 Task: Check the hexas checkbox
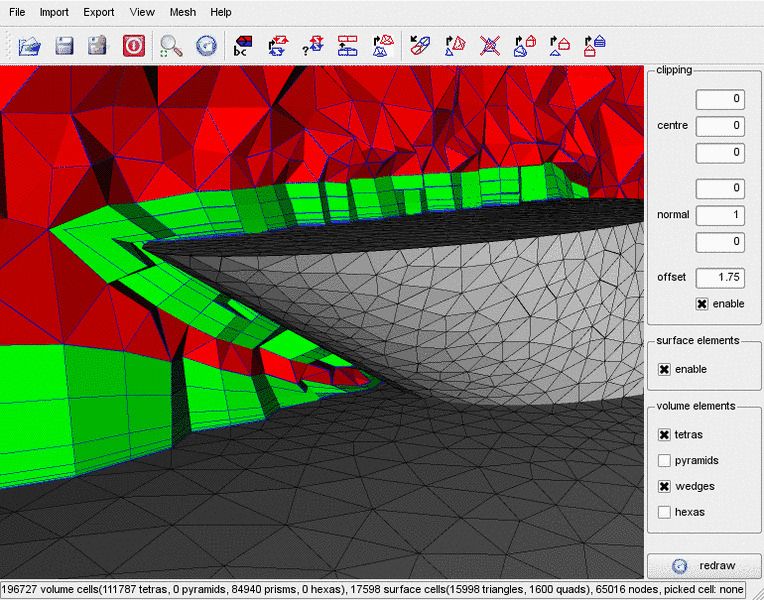(x=664, y=512)
